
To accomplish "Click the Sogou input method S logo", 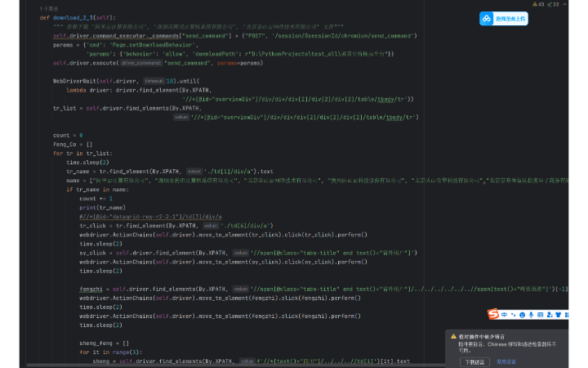I will [x=492, y=314].
